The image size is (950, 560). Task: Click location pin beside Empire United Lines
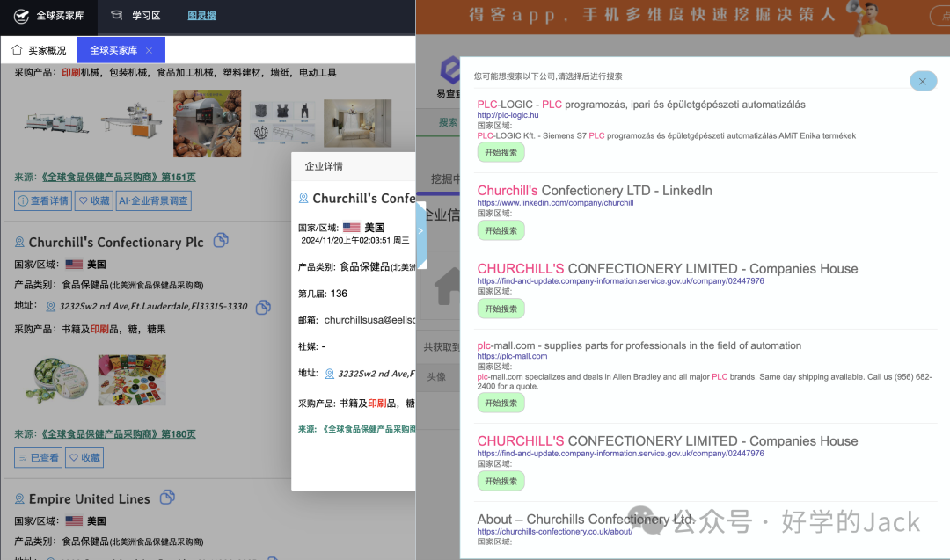point(19,498)
